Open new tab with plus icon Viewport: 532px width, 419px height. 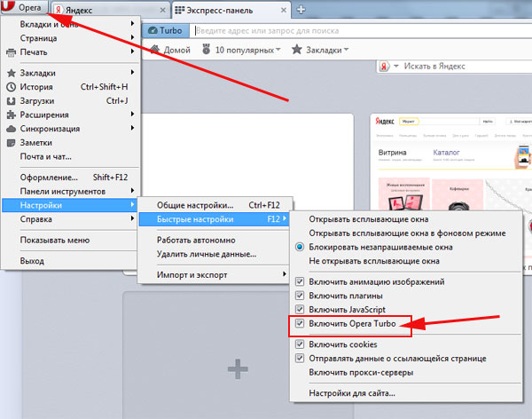(x=301, y=9)
